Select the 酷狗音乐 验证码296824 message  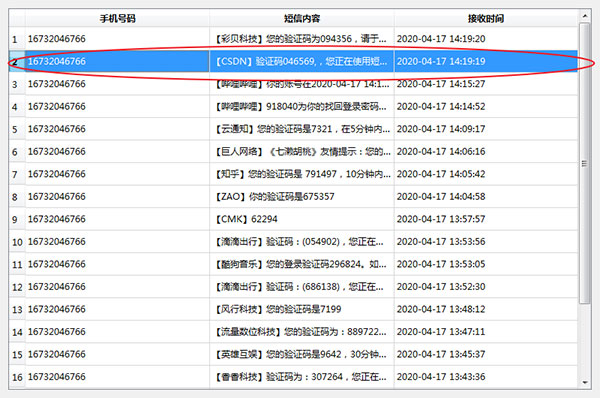(302, 264)
